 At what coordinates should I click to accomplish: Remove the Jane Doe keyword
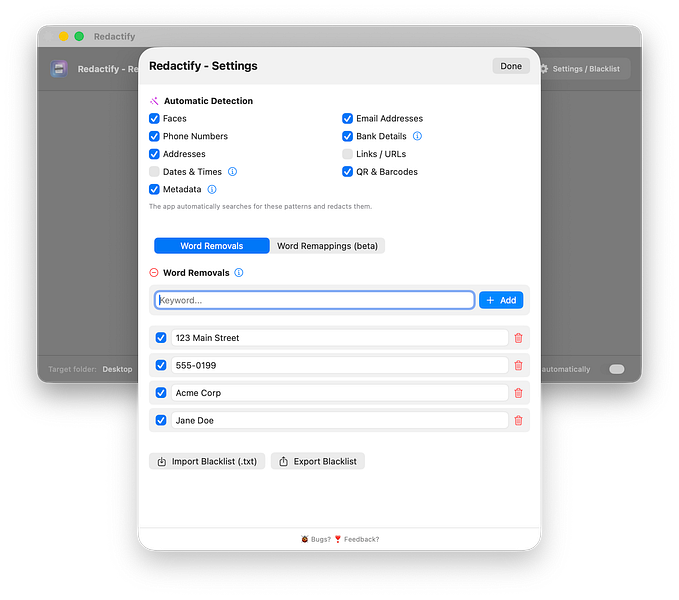click(x=518, y=421)
